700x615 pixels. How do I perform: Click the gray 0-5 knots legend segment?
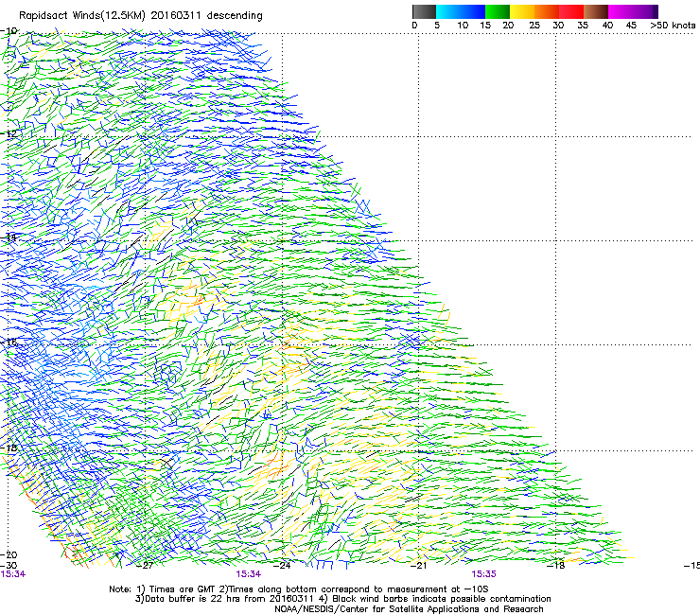click(x=424, y=11)
